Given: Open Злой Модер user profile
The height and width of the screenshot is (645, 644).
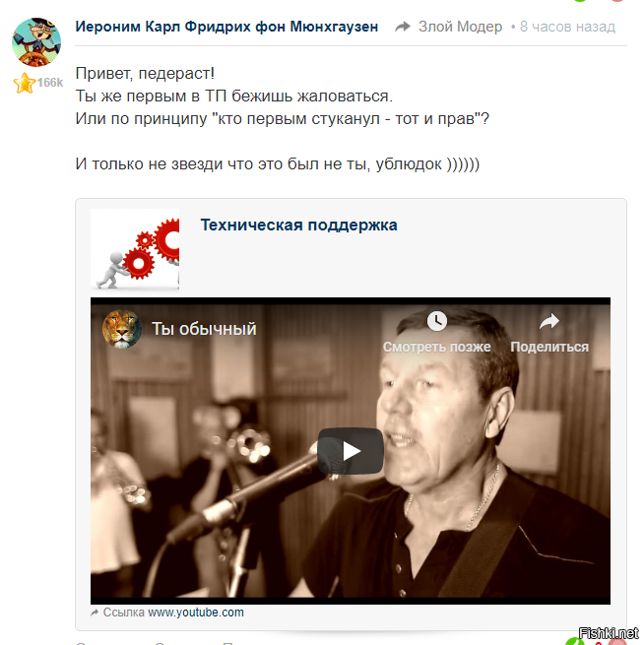Looking at the screenshot, I should point(460,27).
